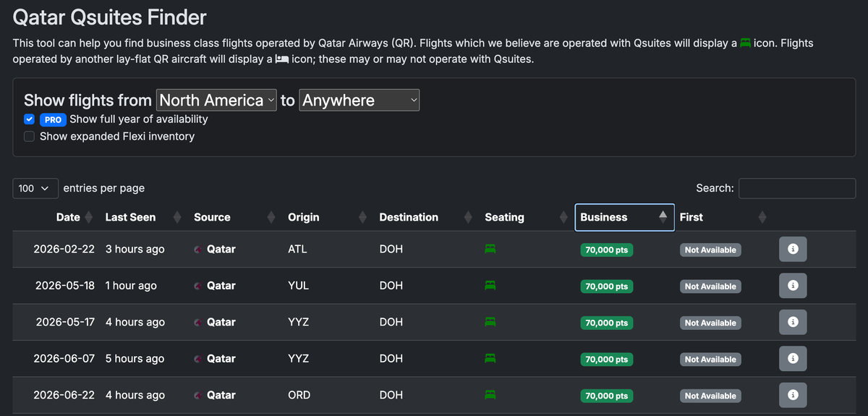The image size is (868, 416).
Task: Sort table by First column arrows
Action: tap(762, 217)
